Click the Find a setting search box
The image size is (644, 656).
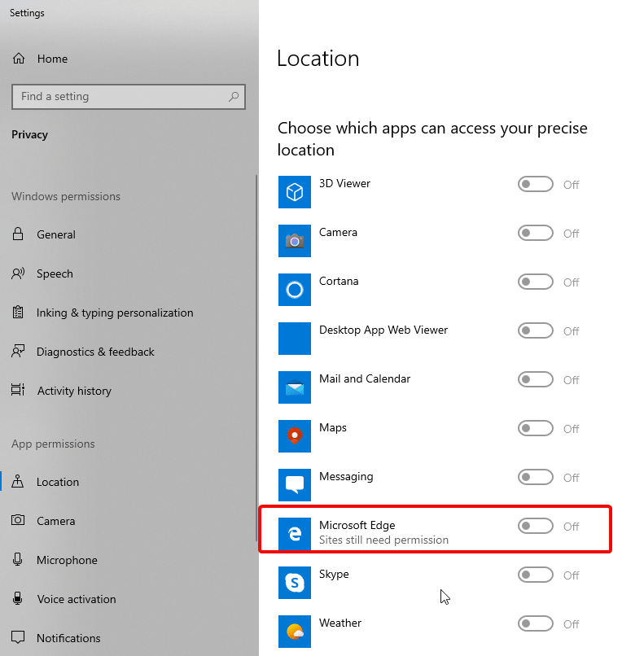click(129, 97)
